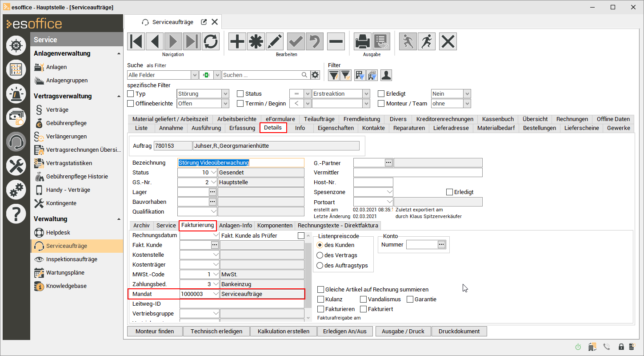Edit the record with pencil icon

pyautogui.click(x=275, y=41)
